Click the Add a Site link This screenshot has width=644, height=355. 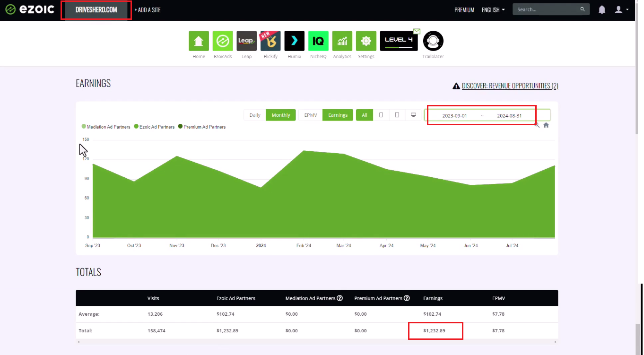(148, 10)
